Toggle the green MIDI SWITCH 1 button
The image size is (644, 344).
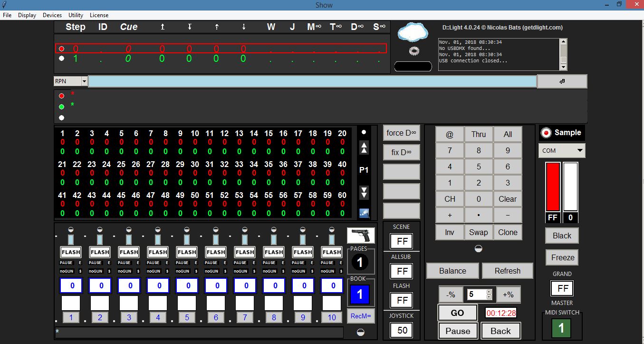coord(561,327)
